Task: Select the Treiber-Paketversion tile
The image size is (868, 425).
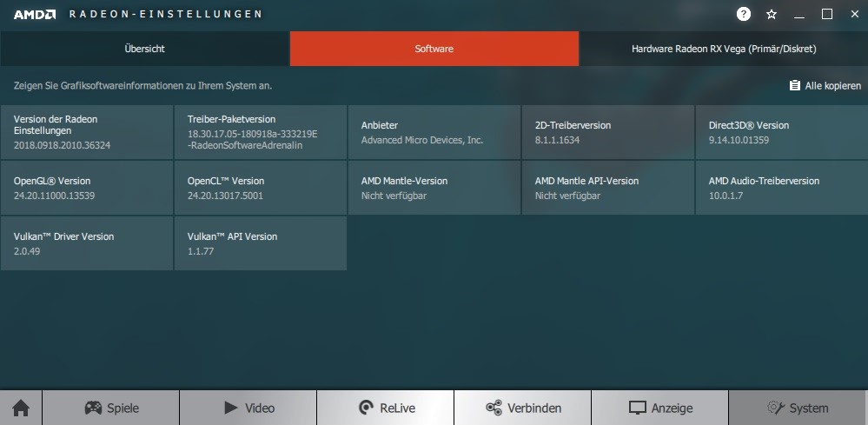Action: [260, 132]
